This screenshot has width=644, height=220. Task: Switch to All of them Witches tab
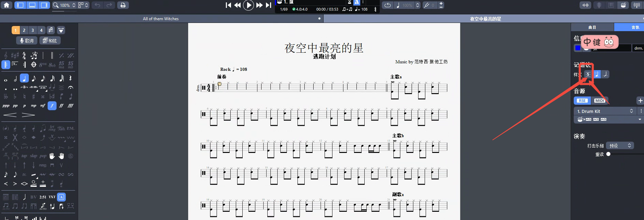(161, 19)
